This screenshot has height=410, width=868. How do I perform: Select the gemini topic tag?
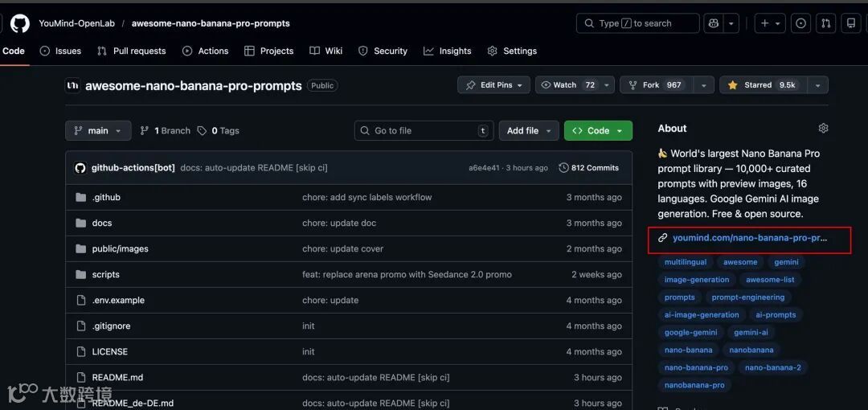786,262
